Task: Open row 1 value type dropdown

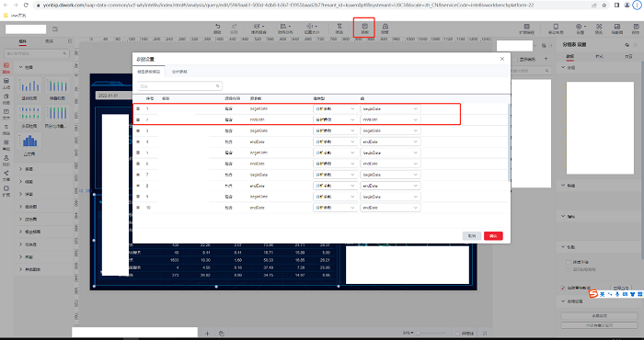Action: click(335, 108)
